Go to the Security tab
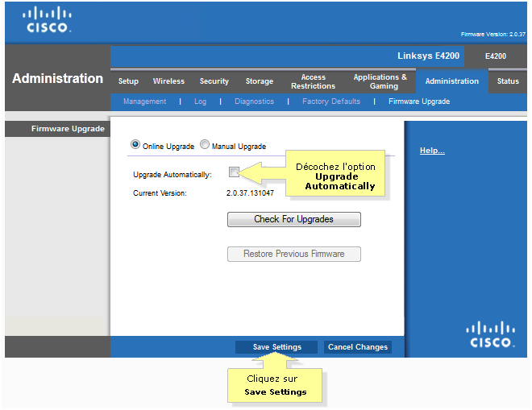This screenshot has width=532, height=410. coord(214,81)
